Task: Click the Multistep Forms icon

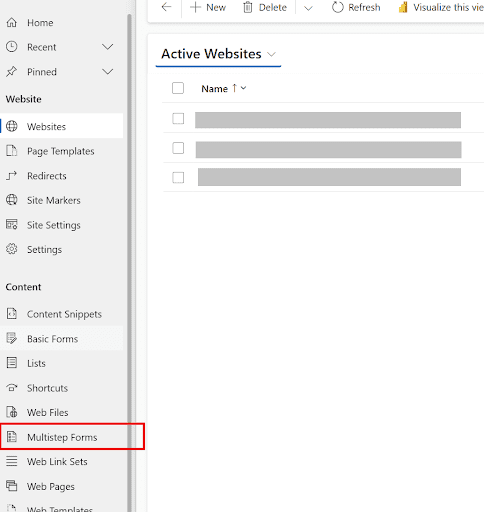Action: point(12,437)
